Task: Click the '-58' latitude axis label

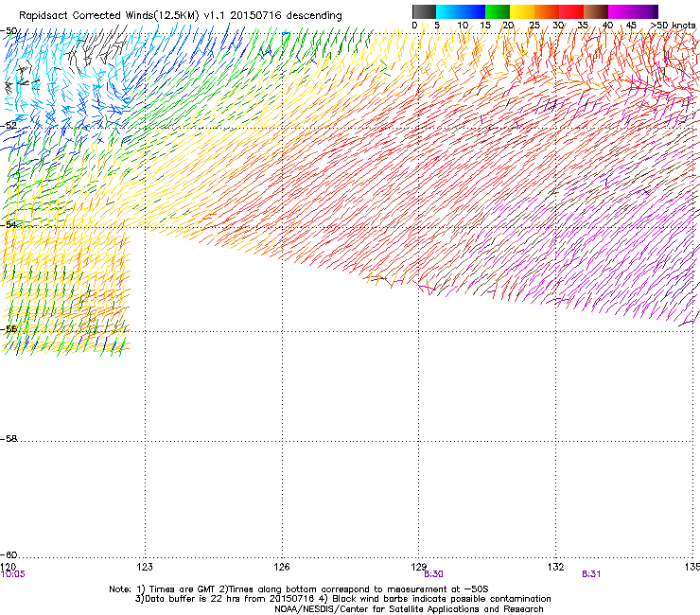Action: [9, 439]
